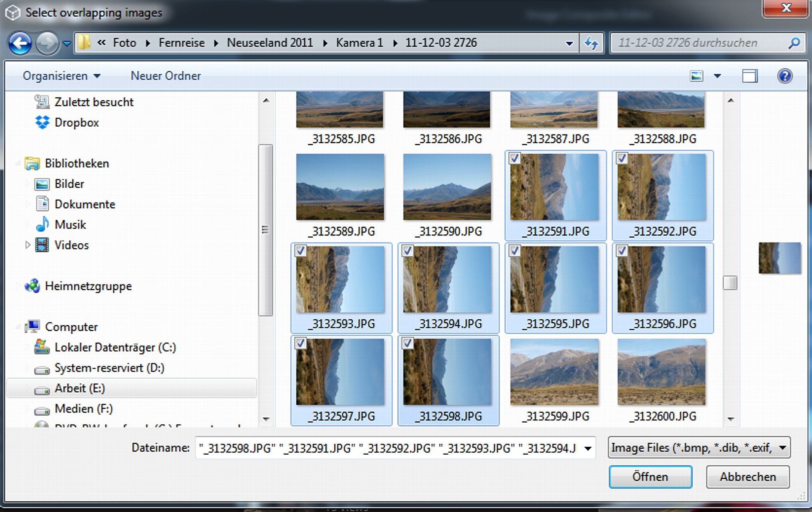Toggle the preview pane icon
Viewport: 812px width, 512px height.
tap(750, 76)
